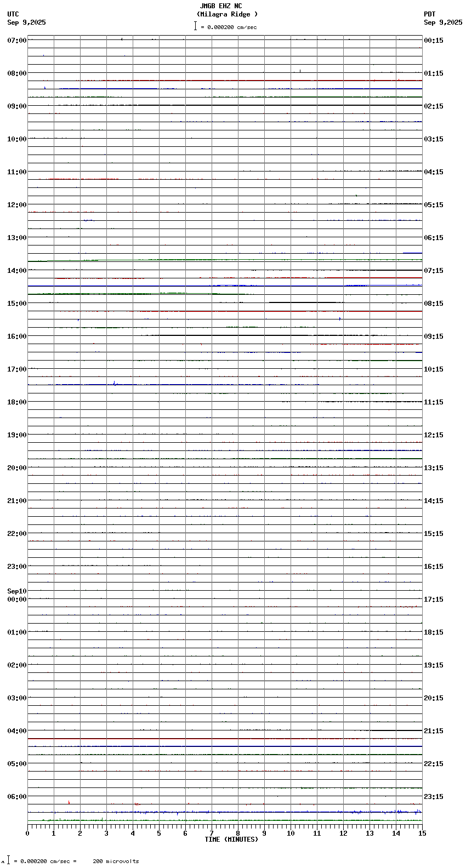
Task: Click the '01:15' PDT time label
Action: tap(434, 73)
